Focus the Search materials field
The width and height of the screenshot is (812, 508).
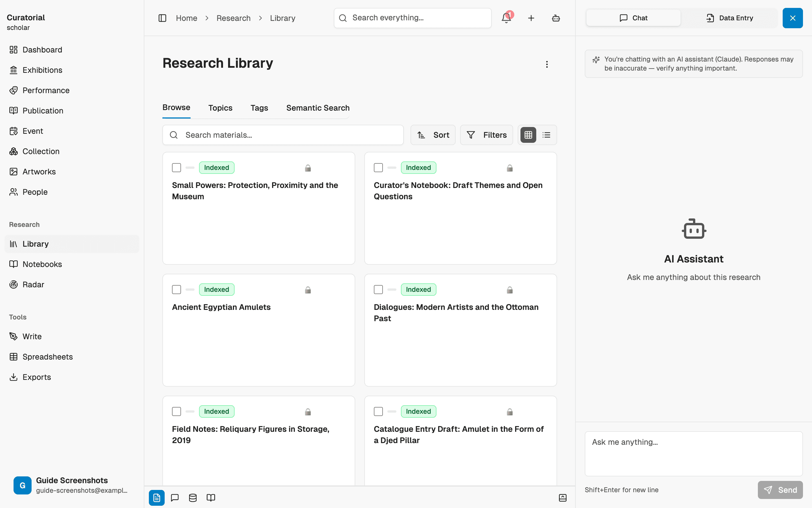(x=283, y=135)
